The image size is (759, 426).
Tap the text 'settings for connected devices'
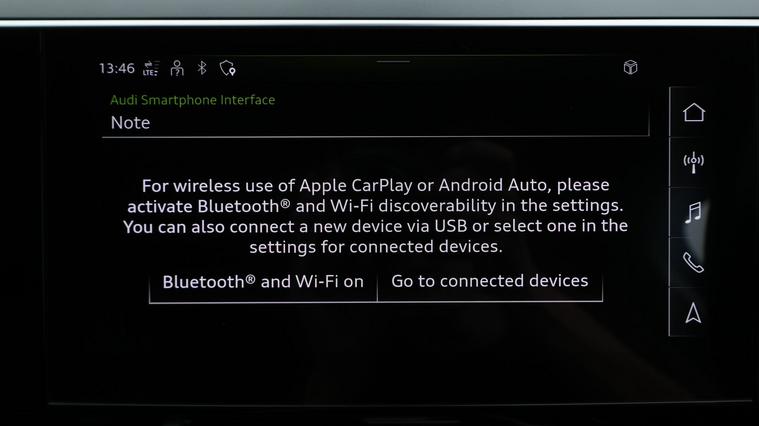point(376,247)
